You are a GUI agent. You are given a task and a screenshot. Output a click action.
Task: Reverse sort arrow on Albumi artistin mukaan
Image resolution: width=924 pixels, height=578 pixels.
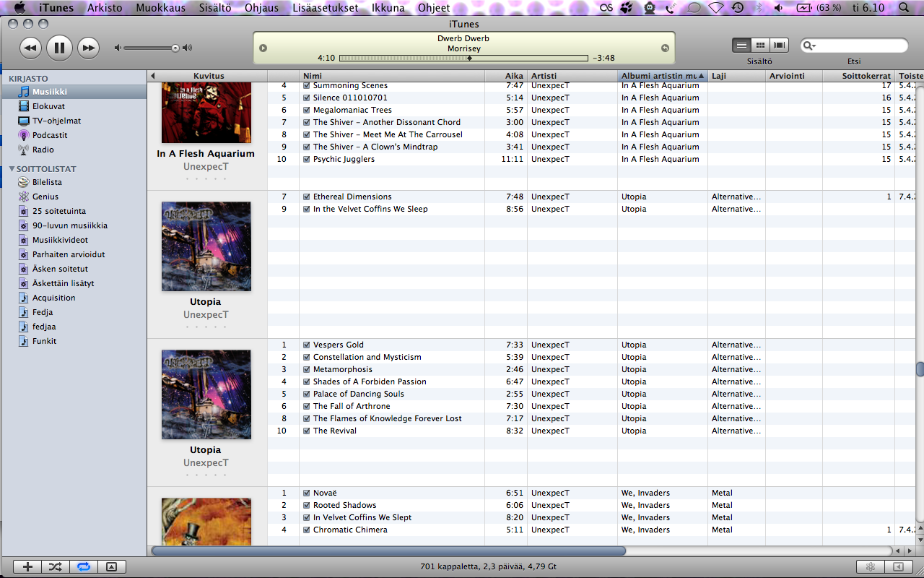701,76
